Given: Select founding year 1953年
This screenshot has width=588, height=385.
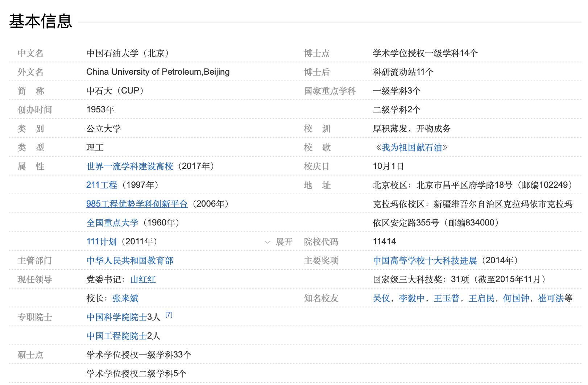Looking at the screenshot, I should [100, 109].
